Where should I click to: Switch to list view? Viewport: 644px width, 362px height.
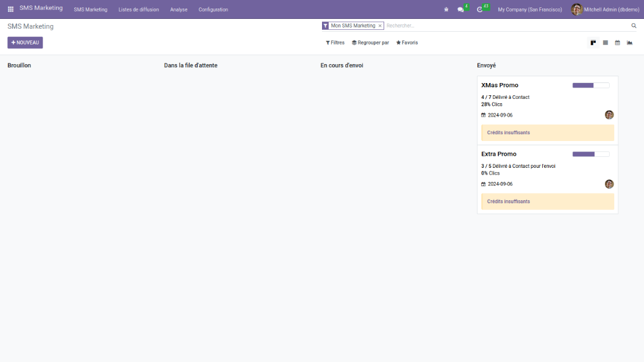[x=605, y=43]
